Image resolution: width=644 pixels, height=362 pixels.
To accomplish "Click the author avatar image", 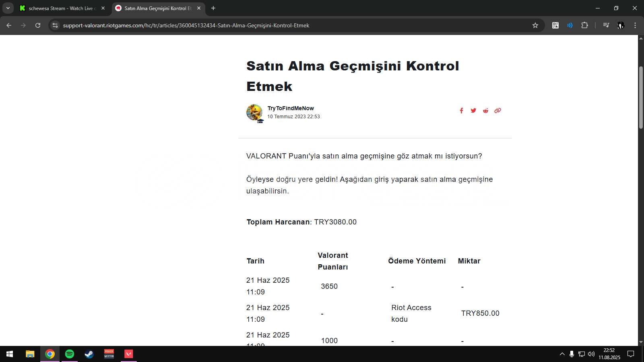I will [254, 113].
